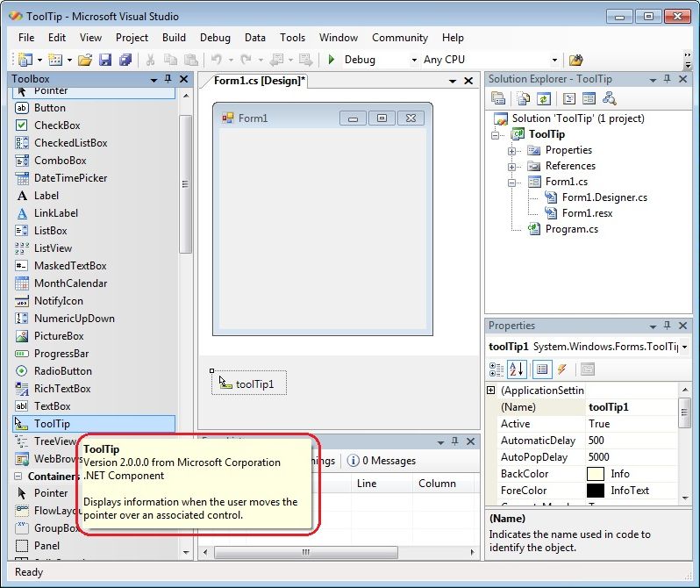Click the Open File folder icon
The height and width of the screenshot is (588, 700).
click(x=85, y=60)
